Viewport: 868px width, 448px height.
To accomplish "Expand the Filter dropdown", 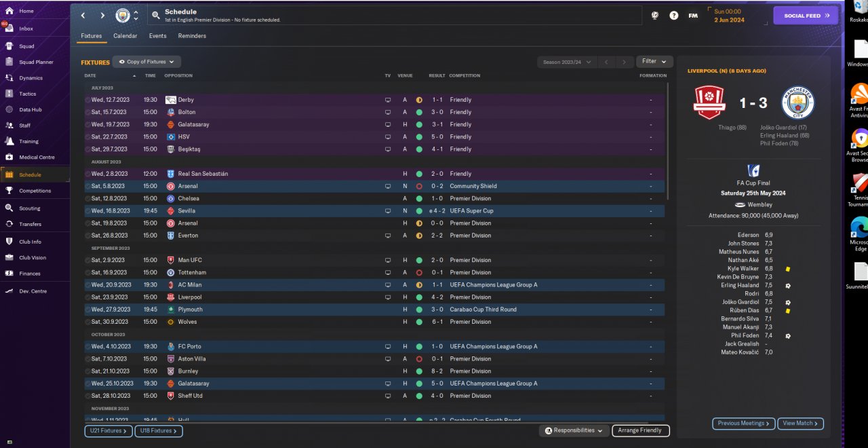I will 654,62.
